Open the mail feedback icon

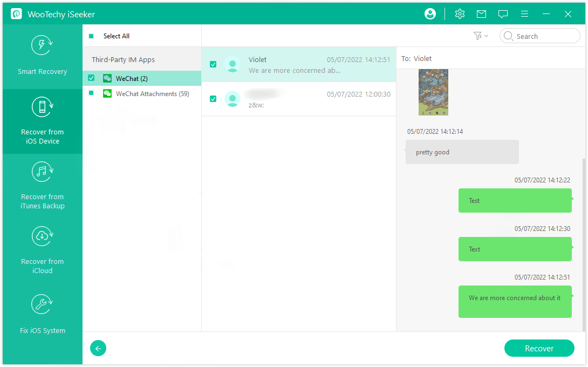[481, 13]
